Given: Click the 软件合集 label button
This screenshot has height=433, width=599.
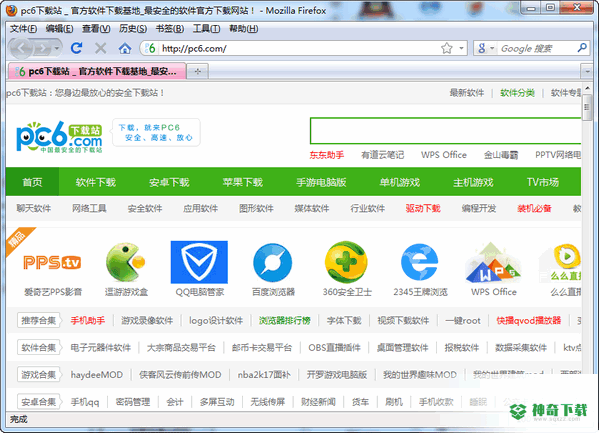Looking at the screenshot, I should [x=39, y=348].
